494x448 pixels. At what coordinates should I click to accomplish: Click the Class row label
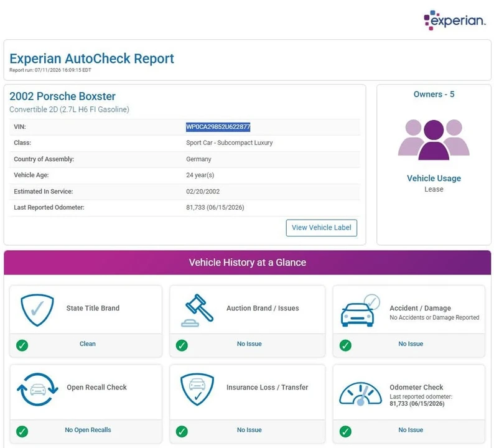coord(22,142)
